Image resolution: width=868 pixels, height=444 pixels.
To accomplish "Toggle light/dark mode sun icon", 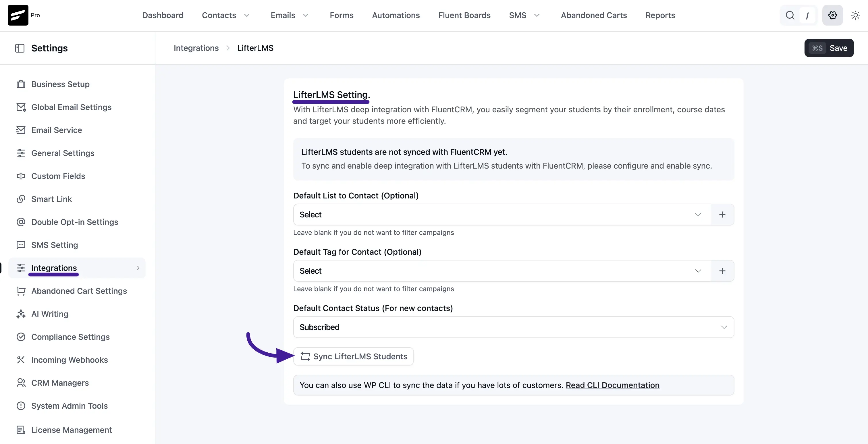I will point(856,15).
